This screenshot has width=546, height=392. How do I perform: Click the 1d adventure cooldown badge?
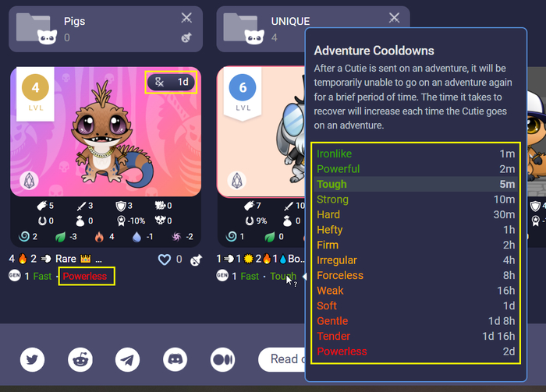click(x=171, y=82)
